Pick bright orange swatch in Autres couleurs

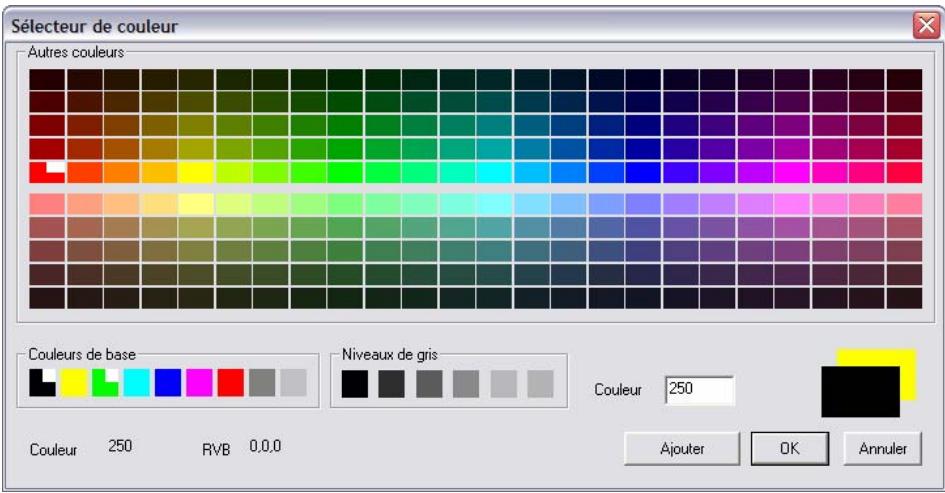pyautogui.click(x=122, y=172)
